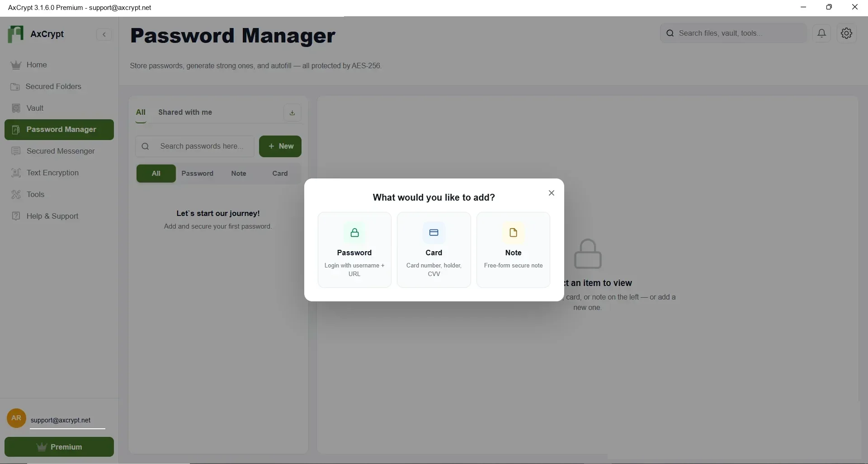Click the Tools wrench icon

16,195
